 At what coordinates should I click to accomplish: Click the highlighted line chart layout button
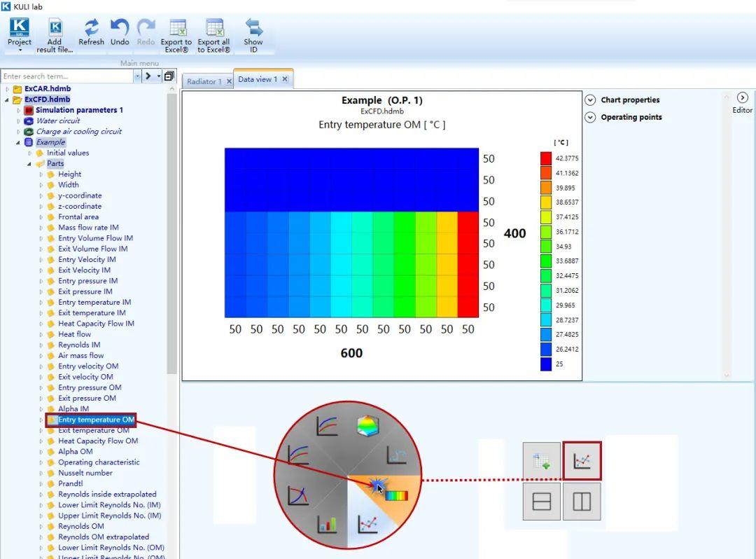[582, 461]
